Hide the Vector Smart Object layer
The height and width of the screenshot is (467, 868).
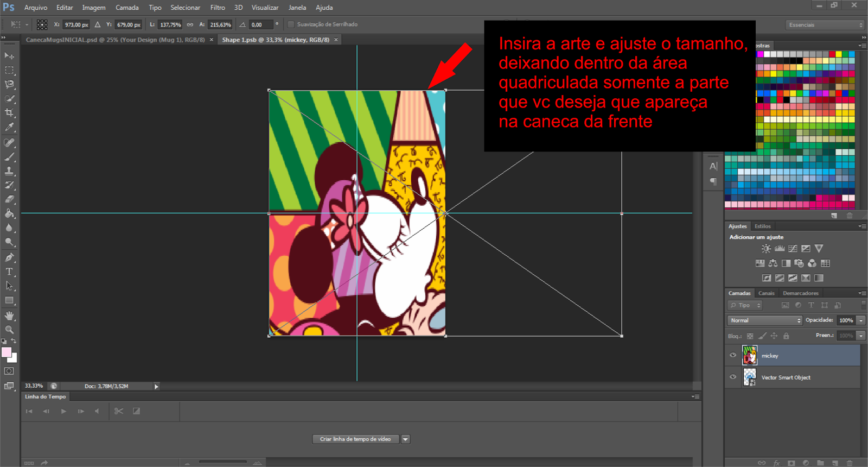tap(733, 377)
